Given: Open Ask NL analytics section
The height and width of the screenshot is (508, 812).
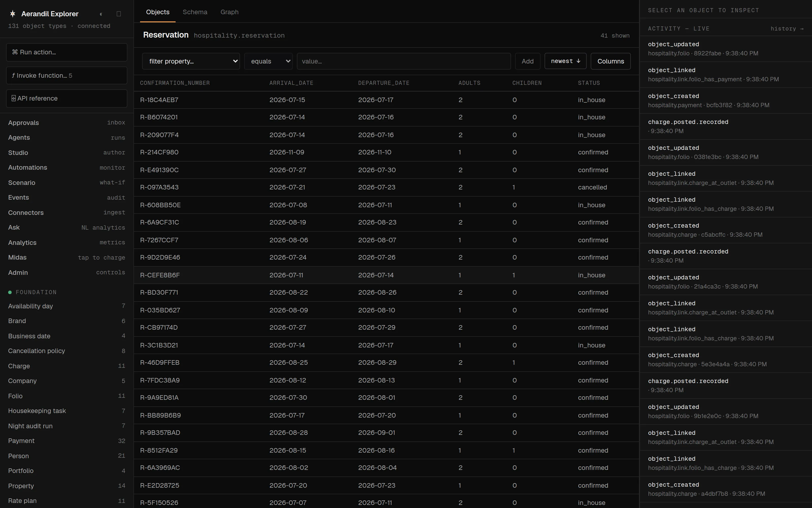Looking at the screenshot, I should click(66, 228).
